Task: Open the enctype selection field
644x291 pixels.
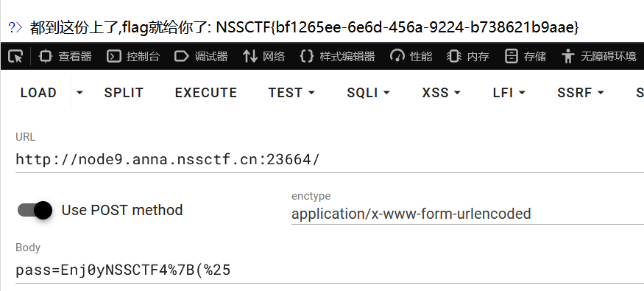Action: pyautogui.click(x=467, y=214)
